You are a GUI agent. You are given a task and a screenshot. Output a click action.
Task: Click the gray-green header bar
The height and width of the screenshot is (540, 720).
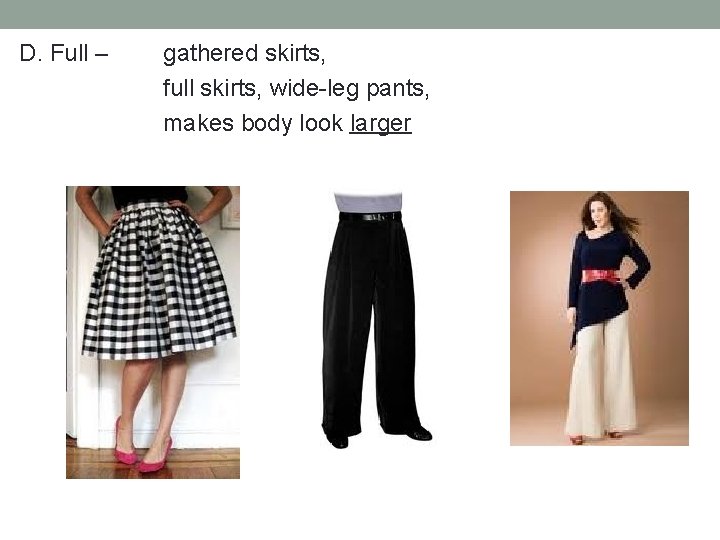pos(360,14)
